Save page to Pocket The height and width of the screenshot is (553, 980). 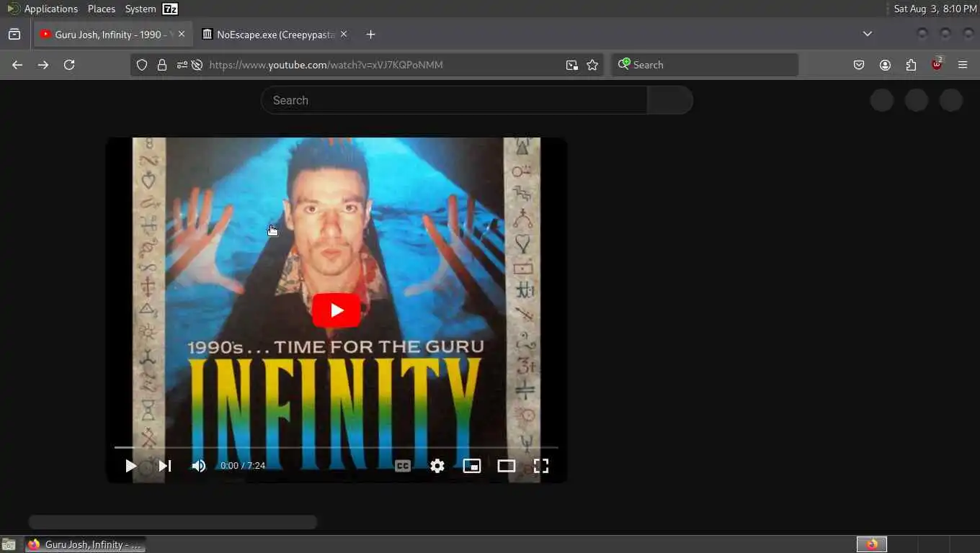(859, 65)
